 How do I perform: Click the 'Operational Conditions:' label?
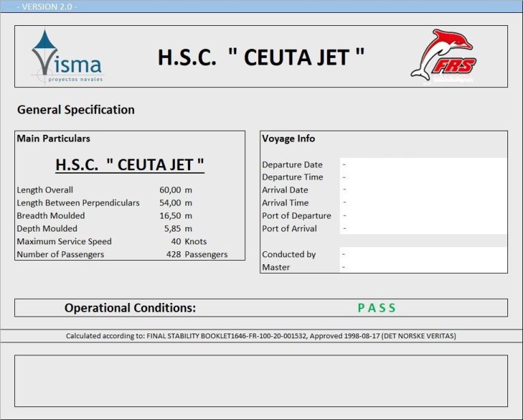tap(130, 308)
